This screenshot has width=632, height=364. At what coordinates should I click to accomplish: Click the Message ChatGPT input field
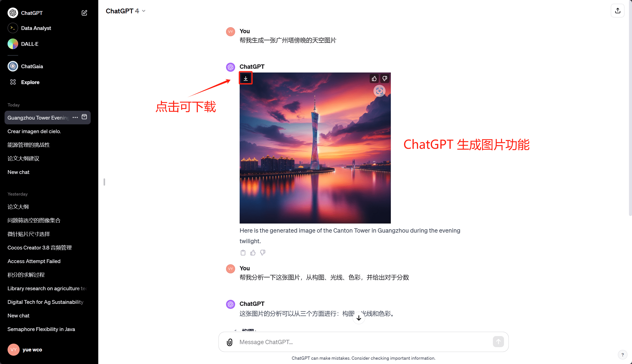coord(364,342)
